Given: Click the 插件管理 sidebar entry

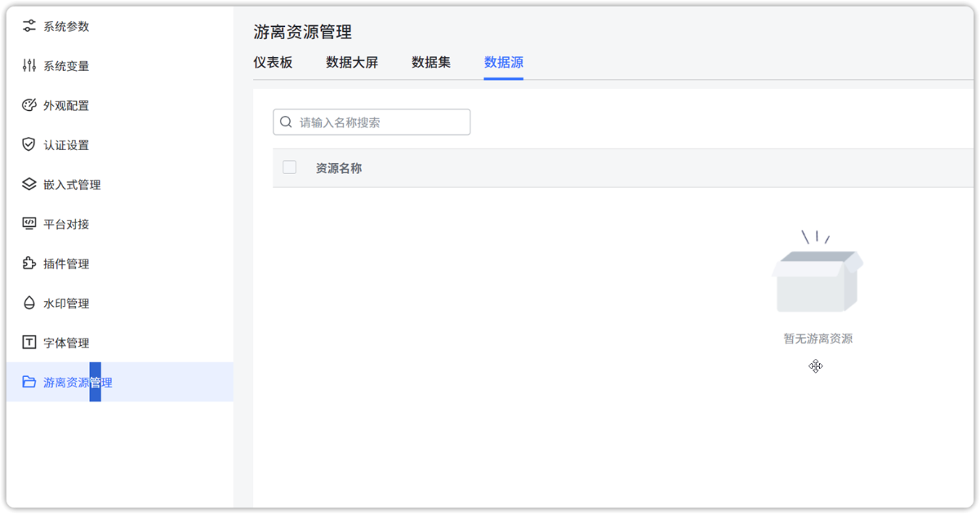Looking at the screenshot, I should pyautogui.click(x=65, y=264).
